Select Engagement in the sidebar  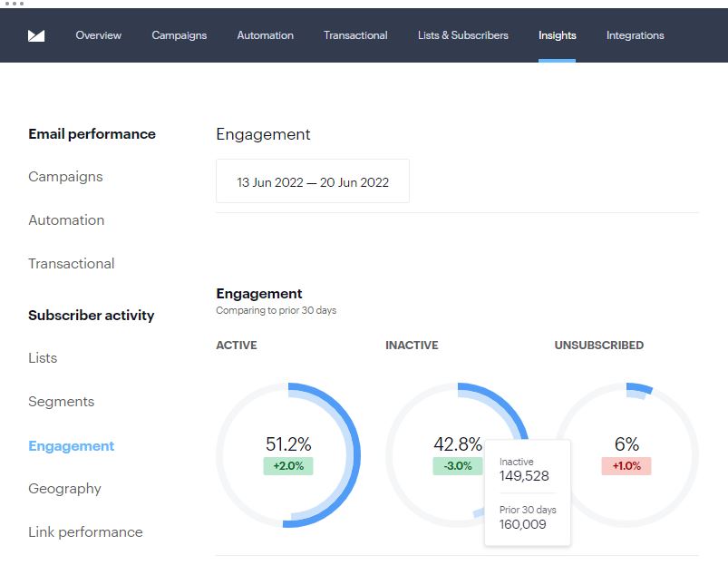71,446
